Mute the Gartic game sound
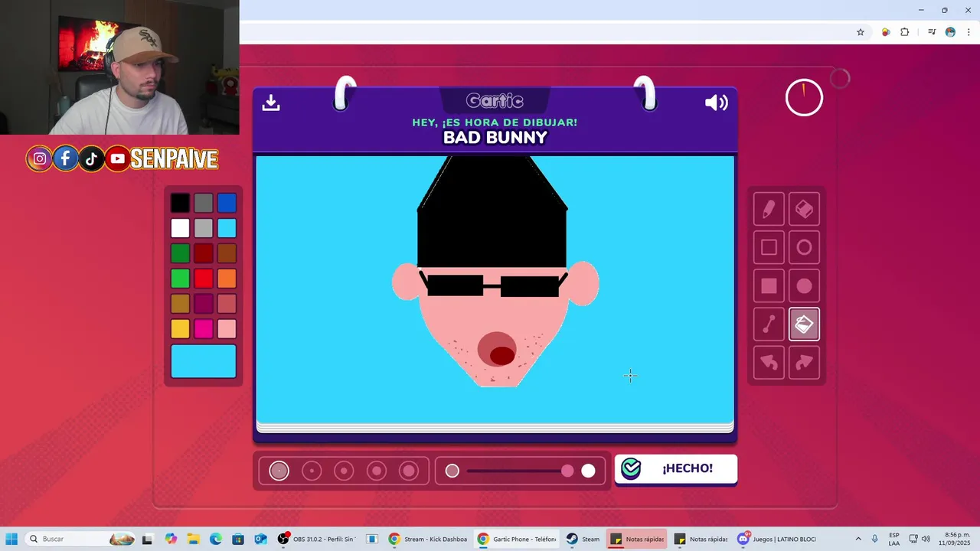Viewport: 980px width, 551px height. point(716,103)
